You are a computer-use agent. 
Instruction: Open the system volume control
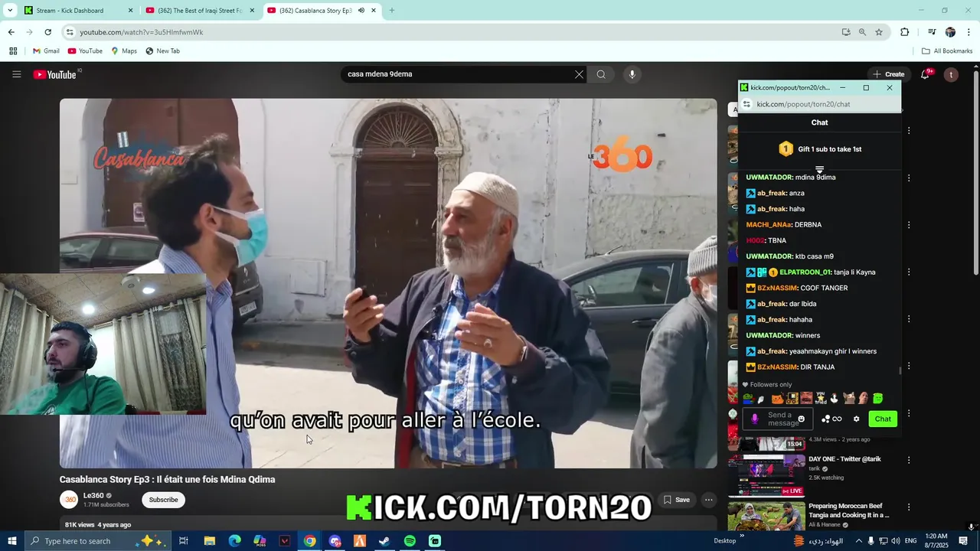coord(896,541)
